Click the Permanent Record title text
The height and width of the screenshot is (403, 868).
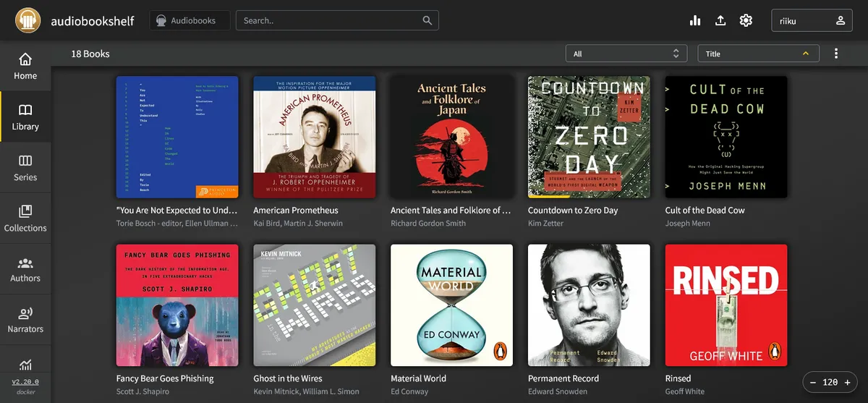pyautogui.click(x=563, y=378)
